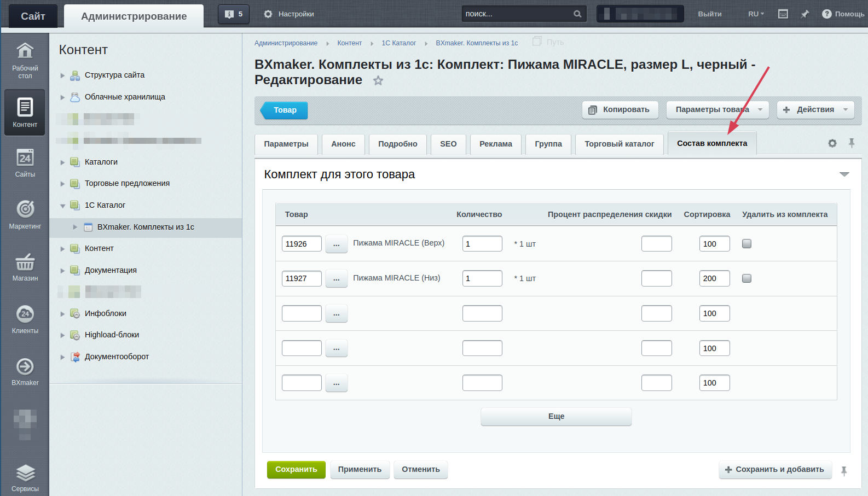Open the Сайты calendar icon section

[25, 162]
